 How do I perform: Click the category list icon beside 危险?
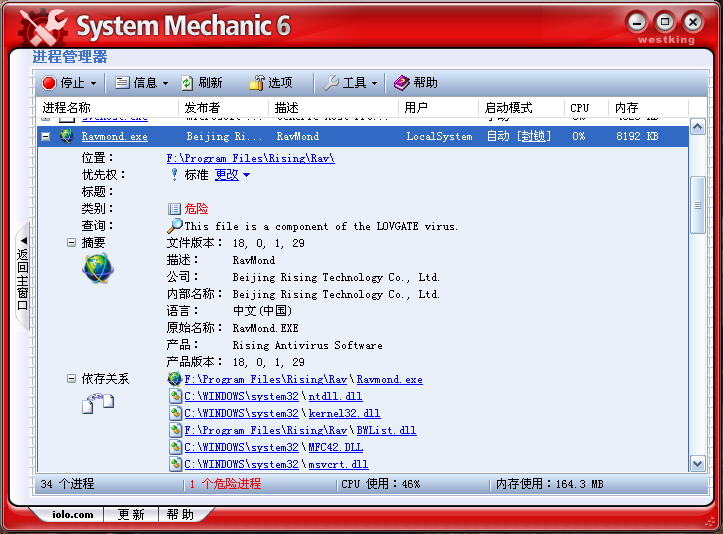(x=174, y=209)
